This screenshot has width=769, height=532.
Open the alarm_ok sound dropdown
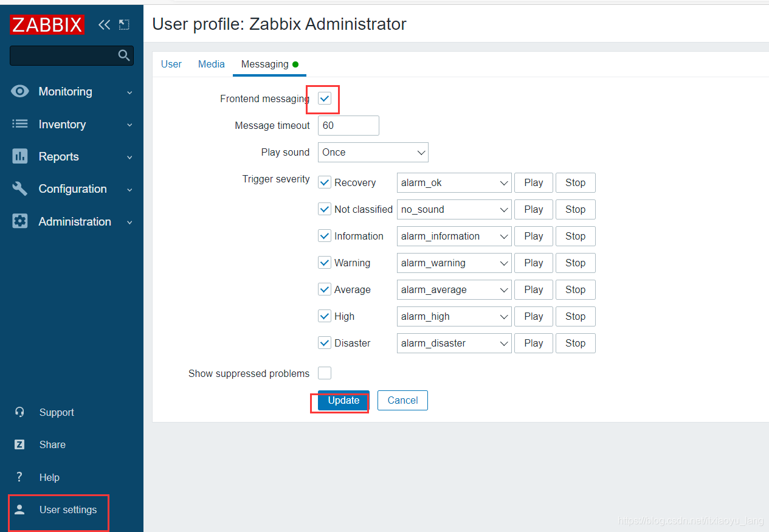click(x=454, y=182)
